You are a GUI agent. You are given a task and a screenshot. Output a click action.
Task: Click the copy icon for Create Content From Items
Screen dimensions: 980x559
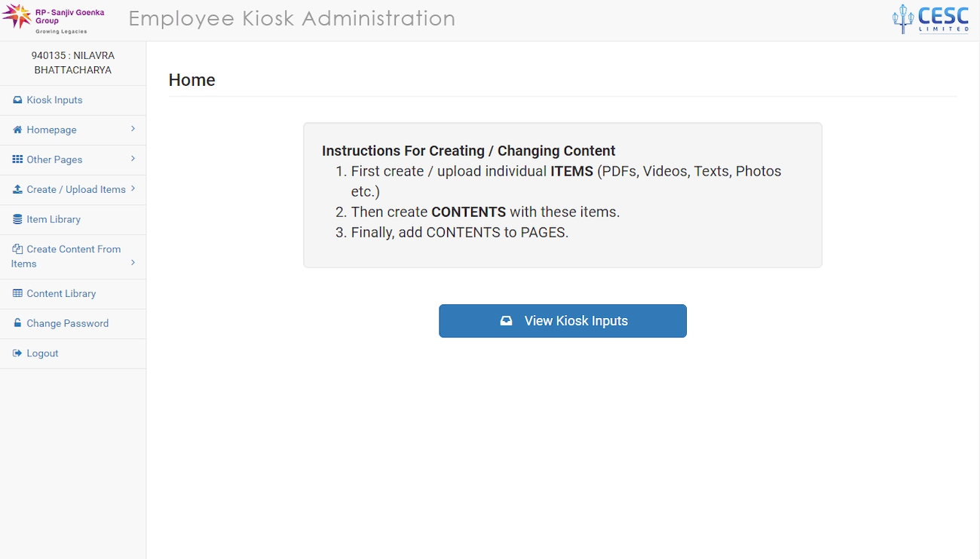[x=17, y=249]
